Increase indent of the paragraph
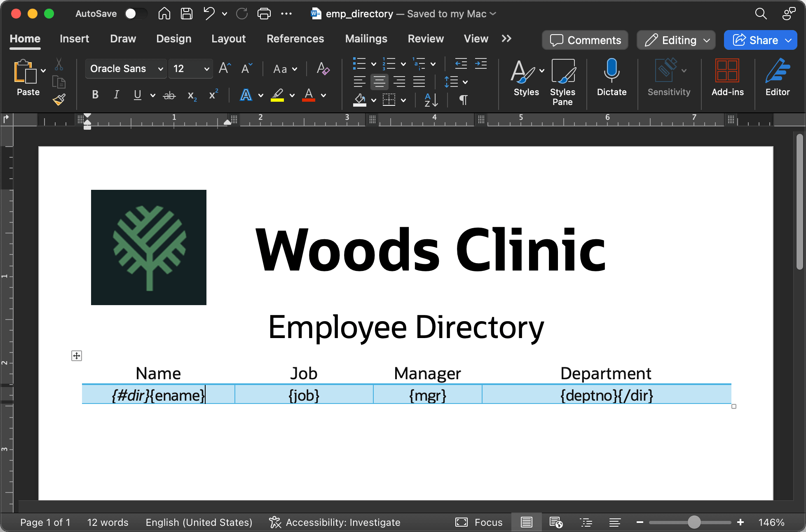806x532 pixels. 480,64
